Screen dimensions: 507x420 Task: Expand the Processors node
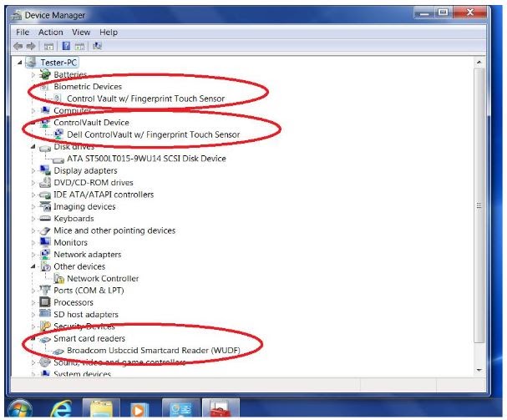click(33, 302)
